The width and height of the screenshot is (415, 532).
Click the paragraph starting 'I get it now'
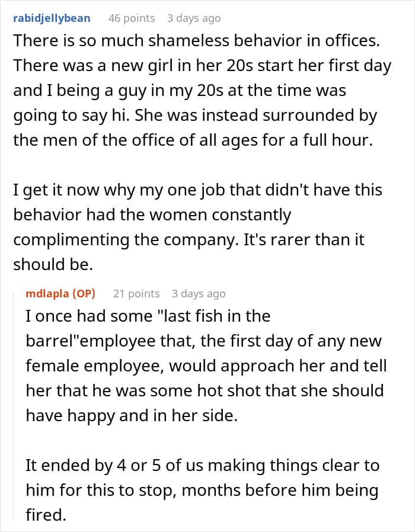click(x=197, y=227)
